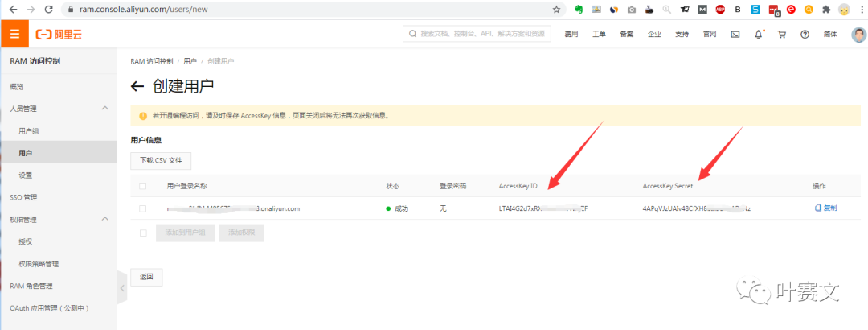Open 支持 in the top navigation
Screen dimensions: 868x330
682,35
